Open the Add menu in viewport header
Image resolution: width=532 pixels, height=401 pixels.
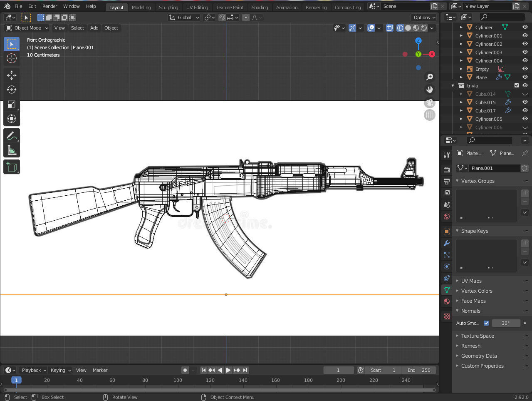(94, 28)
